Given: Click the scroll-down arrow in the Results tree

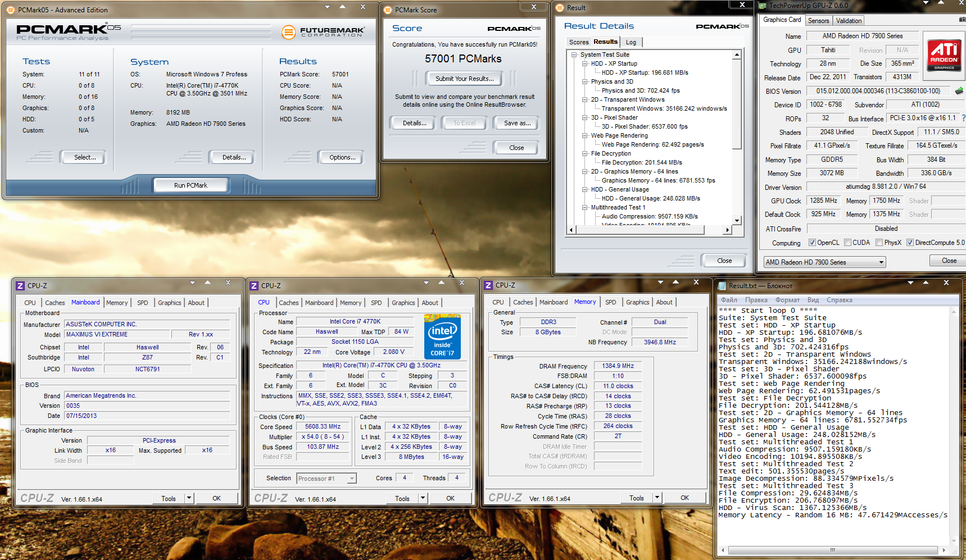Looking at the screenshot, I should click(x=737, y=221).
